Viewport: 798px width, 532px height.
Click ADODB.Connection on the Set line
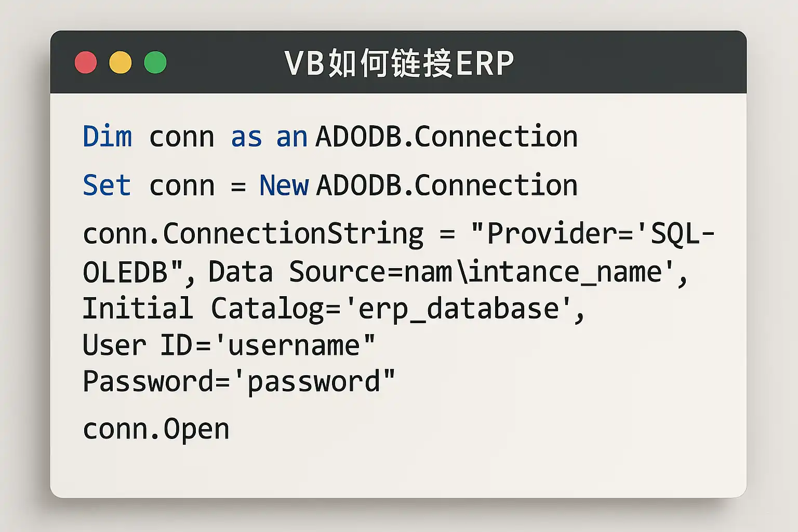tap(446, 185)
